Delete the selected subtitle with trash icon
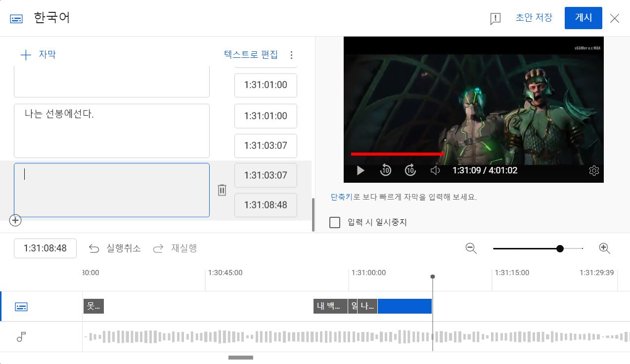Screen dimensions: 630x364 (x=222, y=190)
